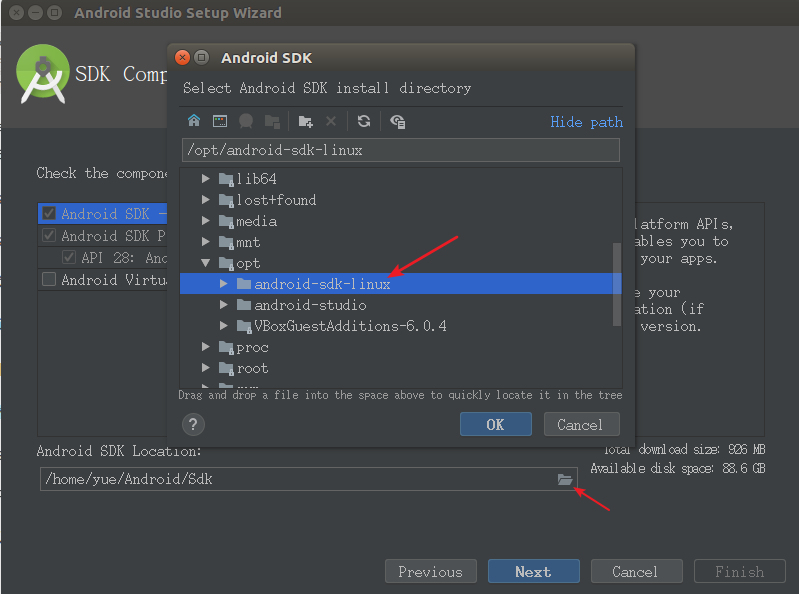
Task: Select the android-studio row
Action: point(401,305)
